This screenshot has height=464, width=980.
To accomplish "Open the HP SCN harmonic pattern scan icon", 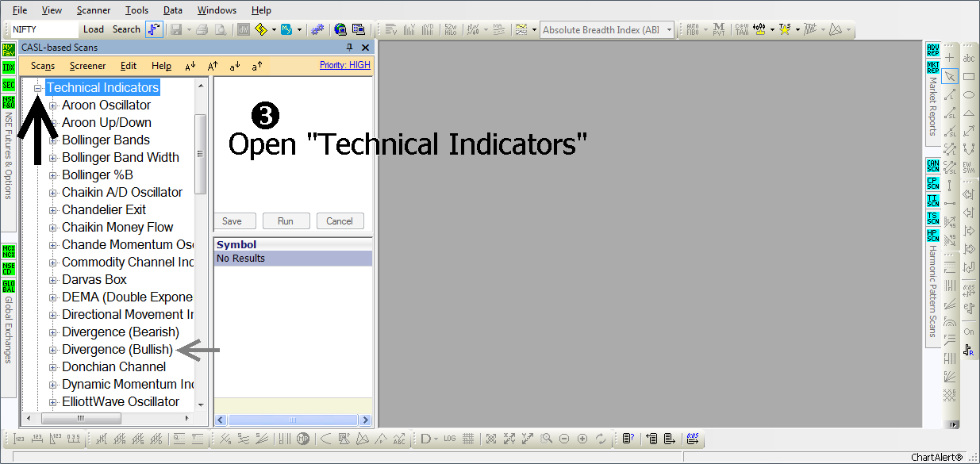I will pos(933,236).
